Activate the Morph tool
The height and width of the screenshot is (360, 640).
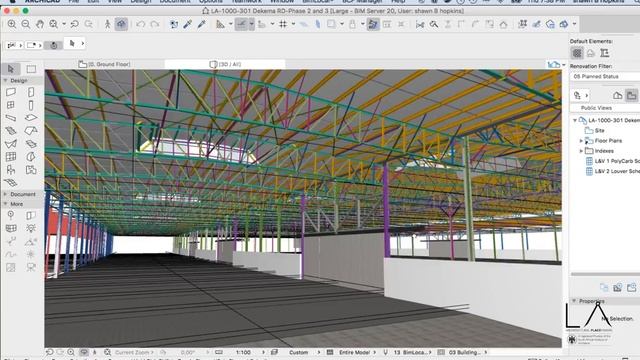click(x=31, y=157)
